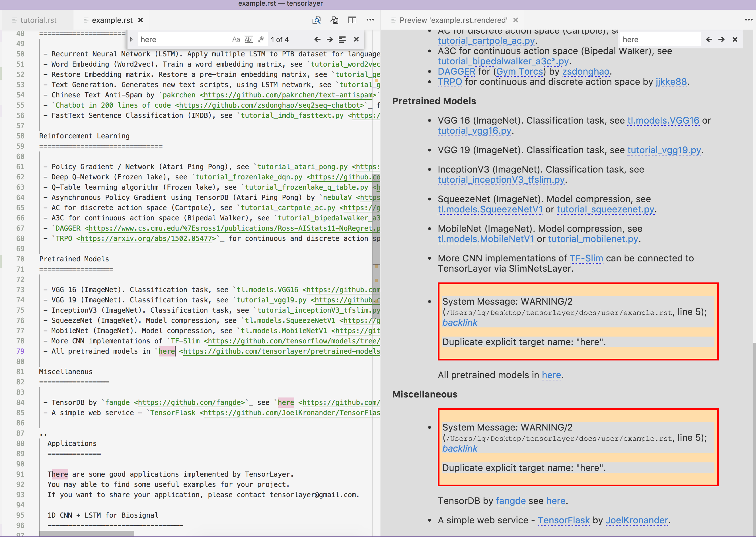Click the split editor icon
Viewport: 756px width, 537px height.
point(352,20)
